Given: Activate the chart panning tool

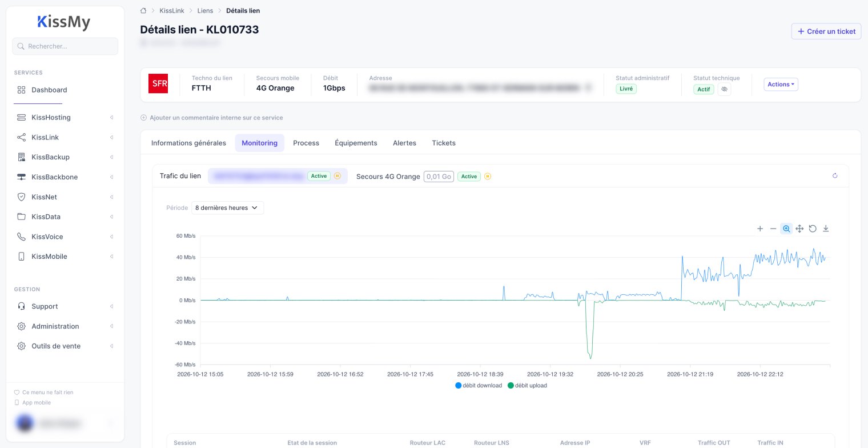Looking at the screenshot, I should pyautogui.click(x=799, y=229).
